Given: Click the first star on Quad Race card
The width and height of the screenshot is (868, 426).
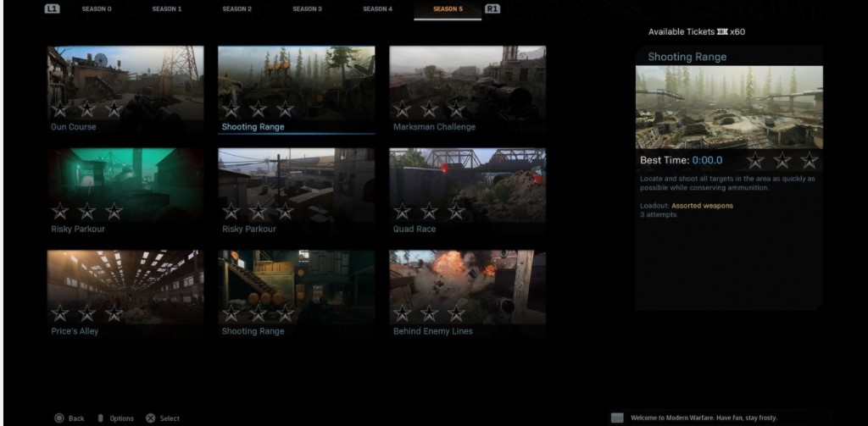Looking at the screenshot, I should pyautogui.click(x=402, y=211).
